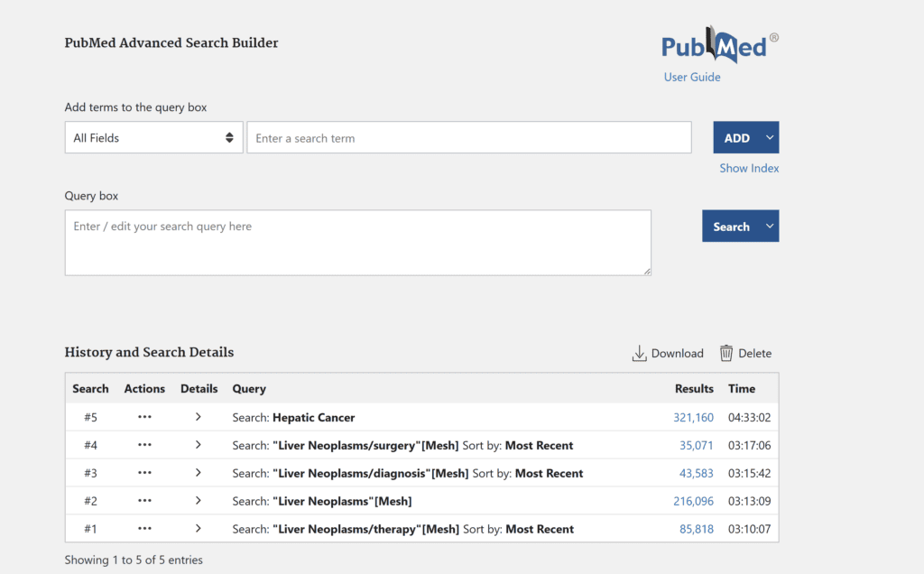
Task: Click the time 03:13:09 cell
Action: (749, 501)
